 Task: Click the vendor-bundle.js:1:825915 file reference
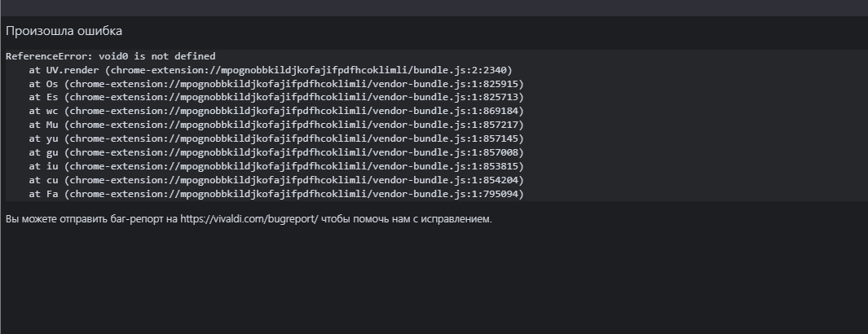tap(446, 84)
